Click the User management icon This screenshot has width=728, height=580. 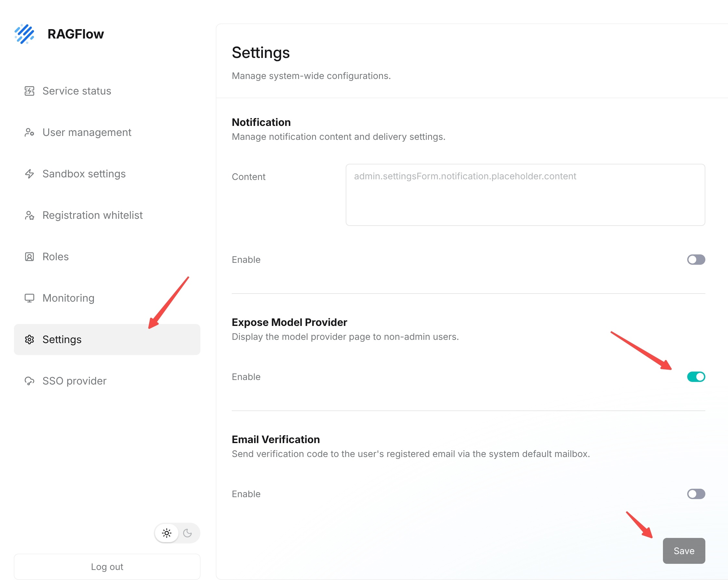coord(29,132)
